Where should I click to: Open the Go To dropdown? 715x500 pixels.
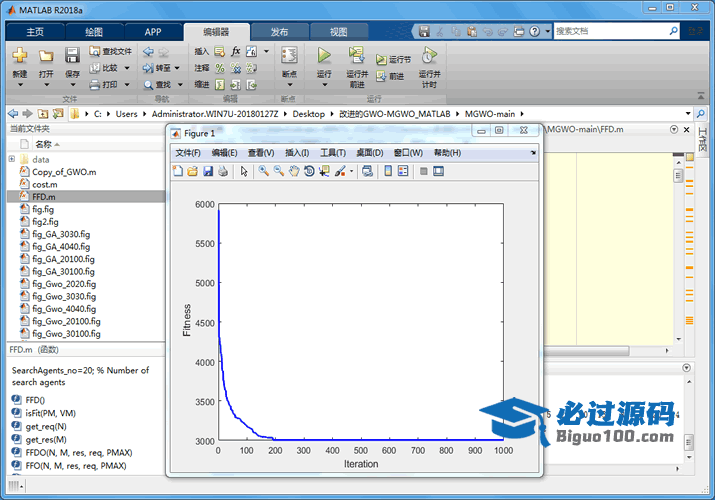pos(161,68)
